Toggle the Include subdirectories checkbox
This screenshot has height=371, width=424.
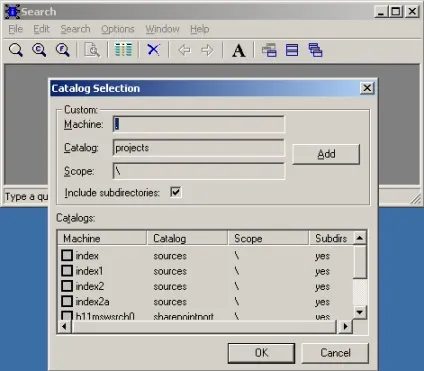point(175,192)
